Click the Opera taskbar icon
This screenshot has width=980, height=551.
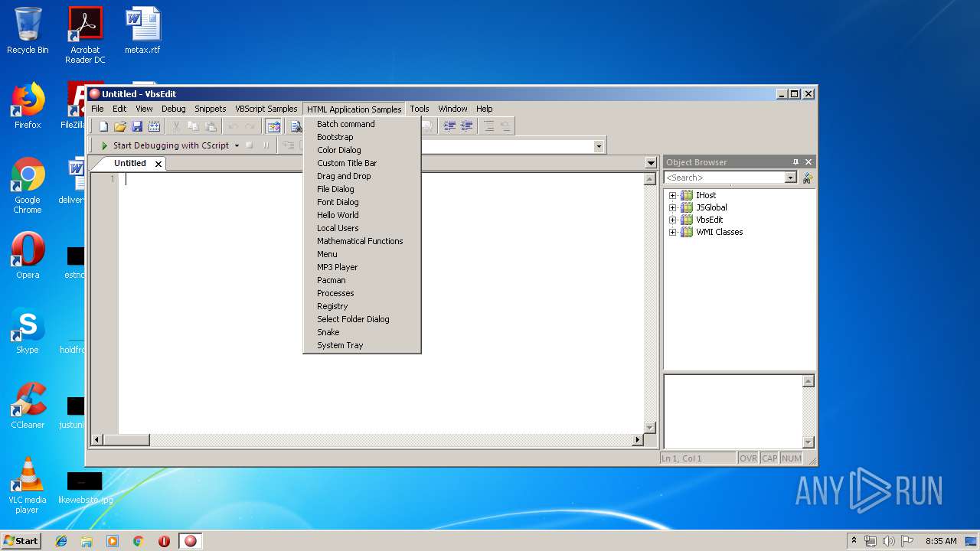(x=164, y=541)
